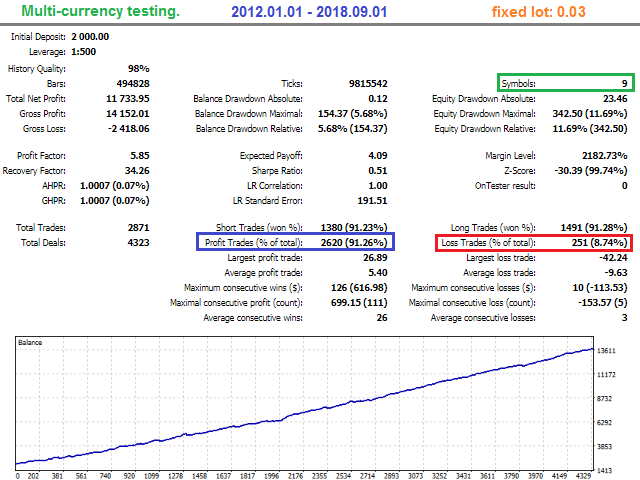Click the Ticks value 9815542
This screenshot has height=480, width=640.
click(x=368, y=84)
